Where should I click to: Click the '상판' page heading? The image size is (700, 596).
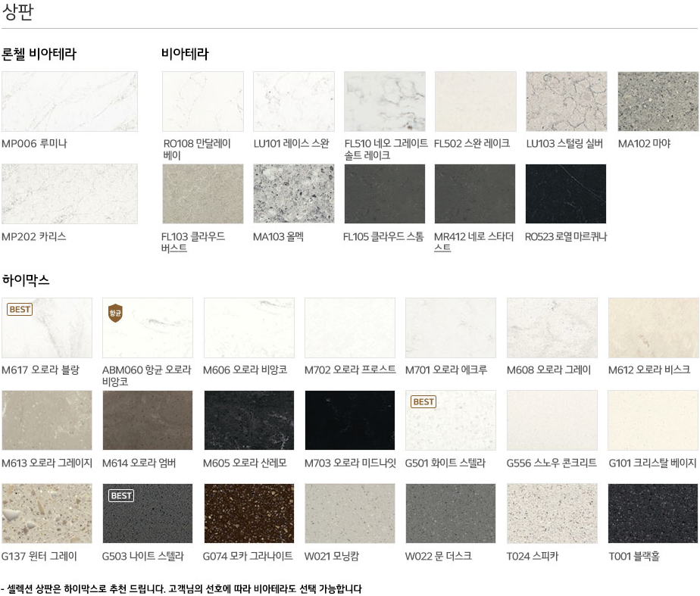pyautogui.click(x=18, y=12)
